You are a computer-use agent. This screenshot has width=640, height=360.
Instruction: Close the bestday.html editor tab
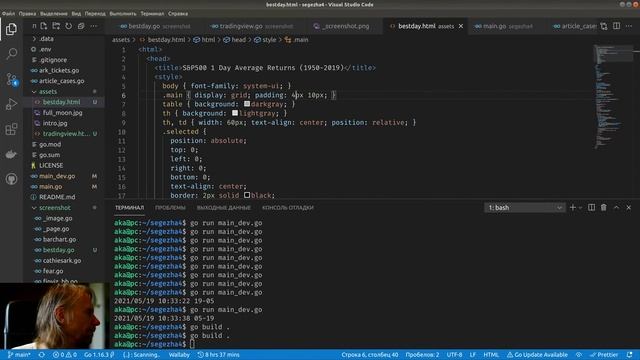[461, 26]
